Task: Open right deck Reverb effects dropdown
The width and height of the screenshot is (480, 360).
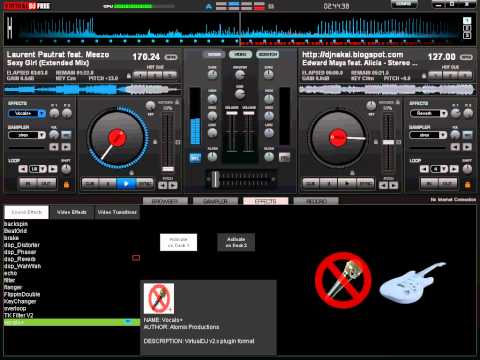Action: coord(443,114)
